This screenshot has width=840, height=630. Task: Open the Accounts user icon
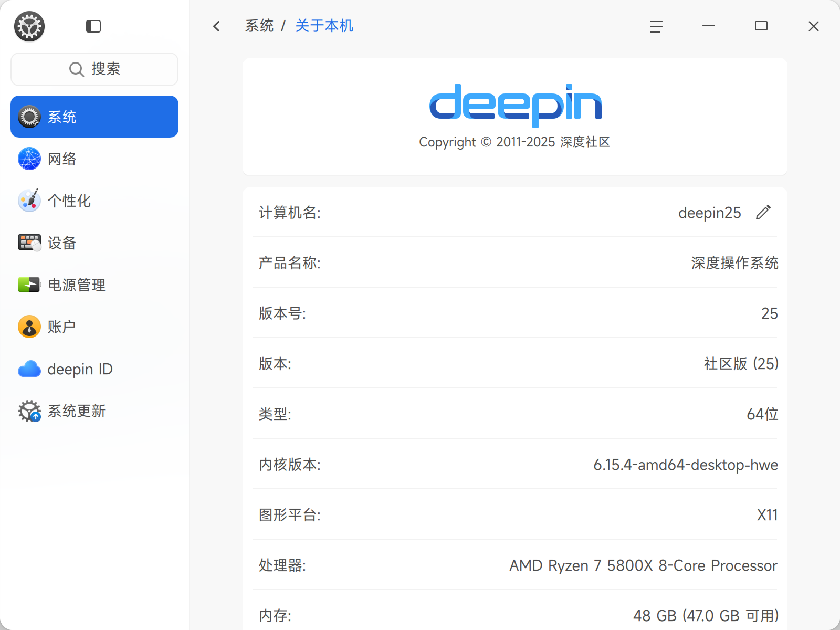[29, 327]
